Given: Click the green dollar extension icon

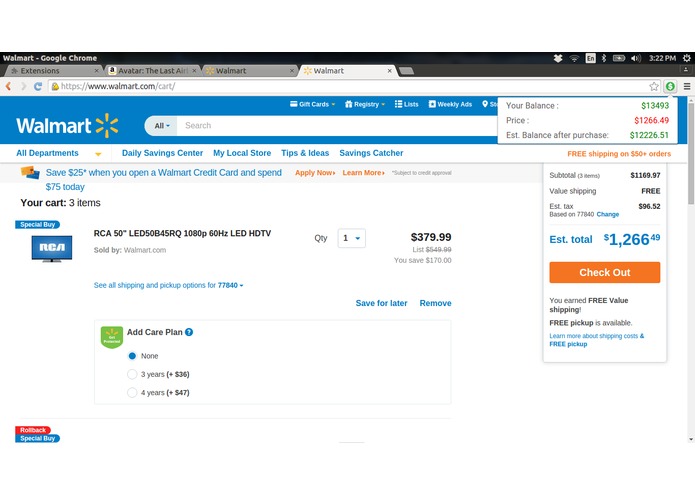Looking at the screenshot, I should coord(670,86).
